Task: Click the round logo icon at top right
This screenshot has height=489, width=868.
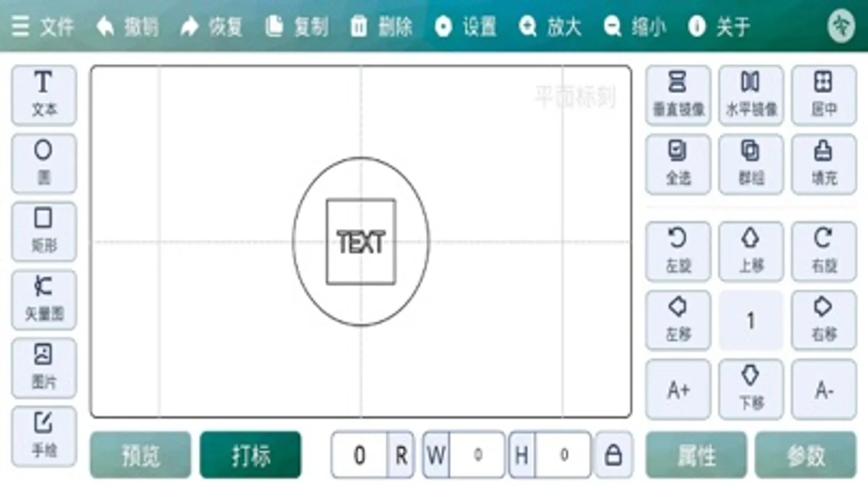Action: coord(841,26)
